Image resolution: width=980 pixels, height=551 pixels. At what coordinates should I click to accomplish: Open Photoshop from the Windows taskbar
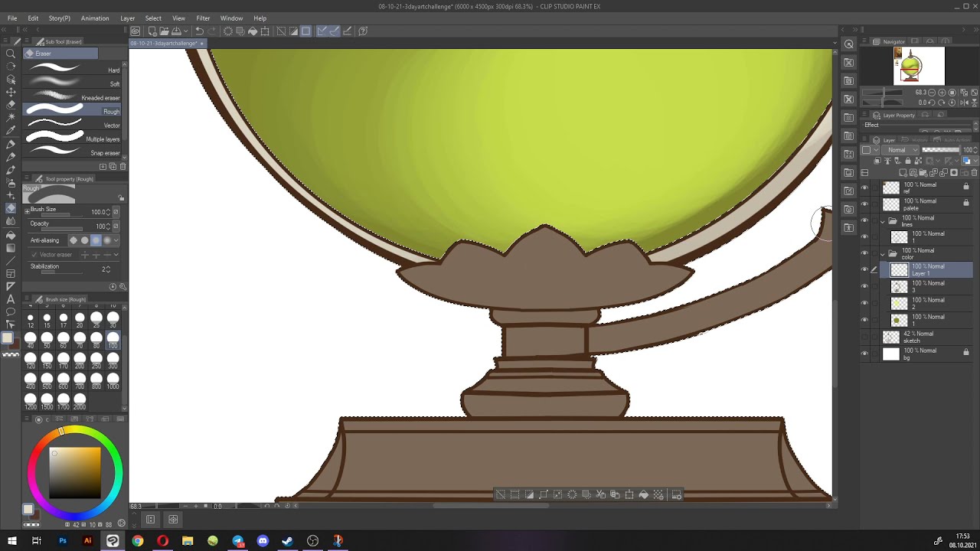tap(63, 541)
